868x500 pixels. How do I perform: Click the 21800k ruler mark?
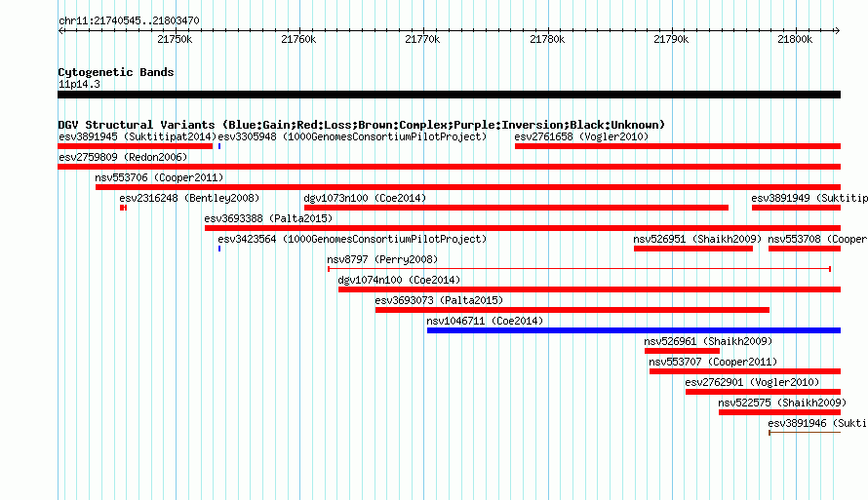pyautogui.click(x=796, y=39)
